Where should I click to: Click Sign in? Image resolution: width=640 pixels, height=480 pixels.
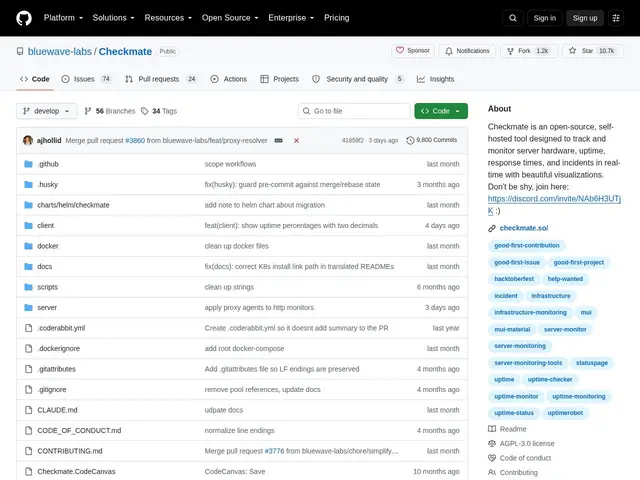544,18
